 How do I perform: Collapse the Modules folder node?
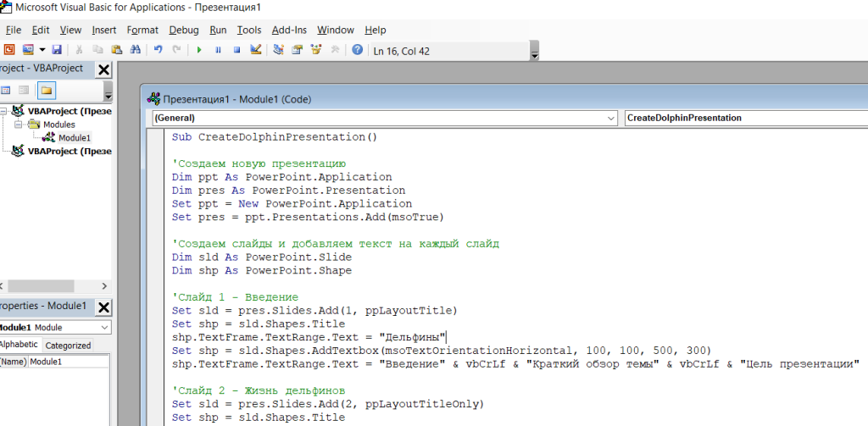point(18,124)
